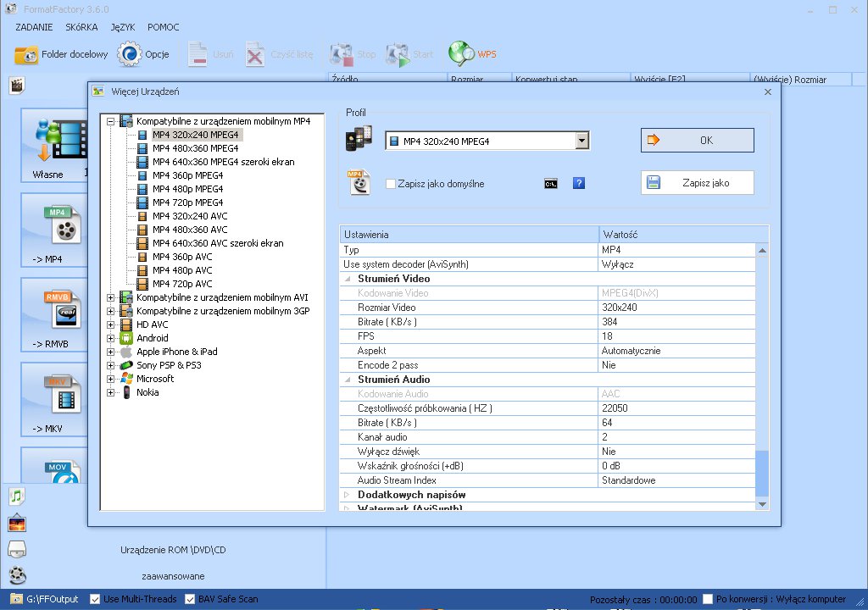Open the JęZYK menu
This screenshot has height=610, width=868.
pyautogui.click(x=123, y=27)
